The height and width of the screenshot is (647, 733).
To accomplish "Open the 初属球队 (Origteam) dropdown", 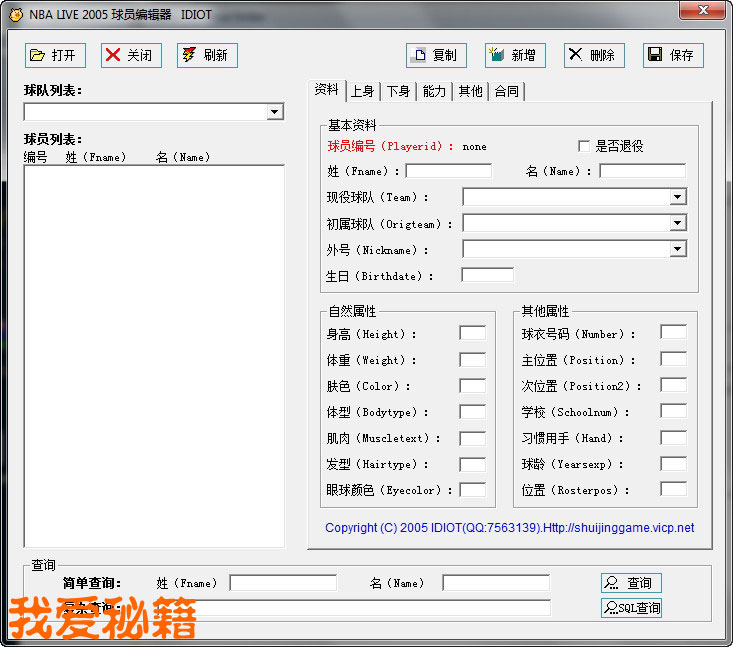I will tap(678, 223).
